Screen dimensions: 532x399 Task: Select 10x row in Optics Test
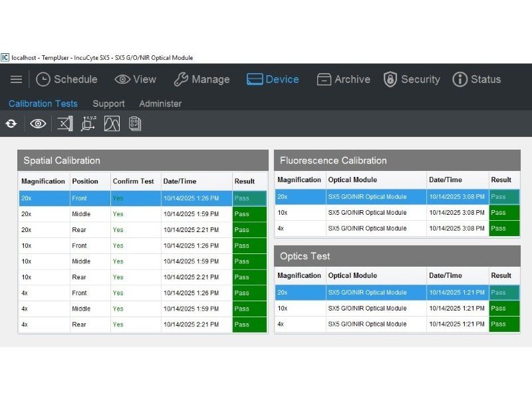pyautogui.click(x=397, y=309)
